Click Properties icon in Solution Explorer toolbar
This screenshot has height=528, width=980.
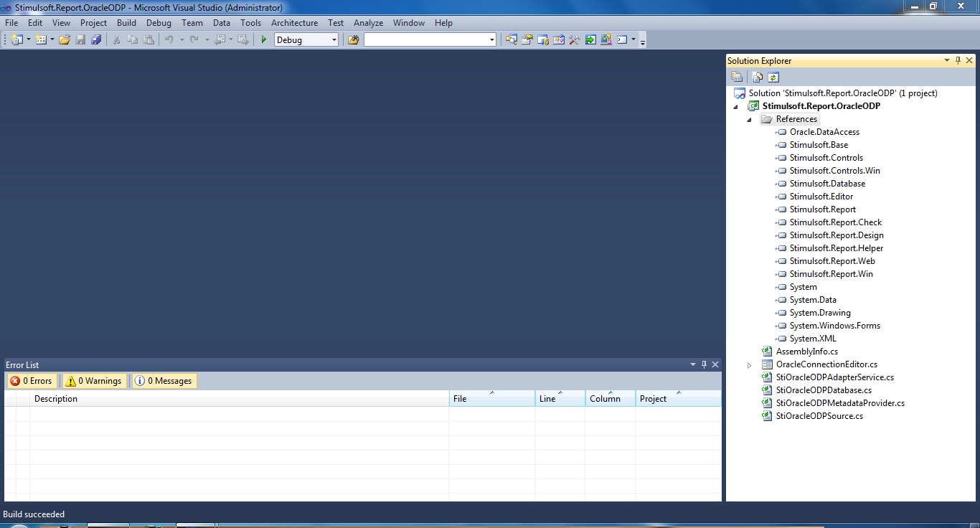(x=737, y=77)
